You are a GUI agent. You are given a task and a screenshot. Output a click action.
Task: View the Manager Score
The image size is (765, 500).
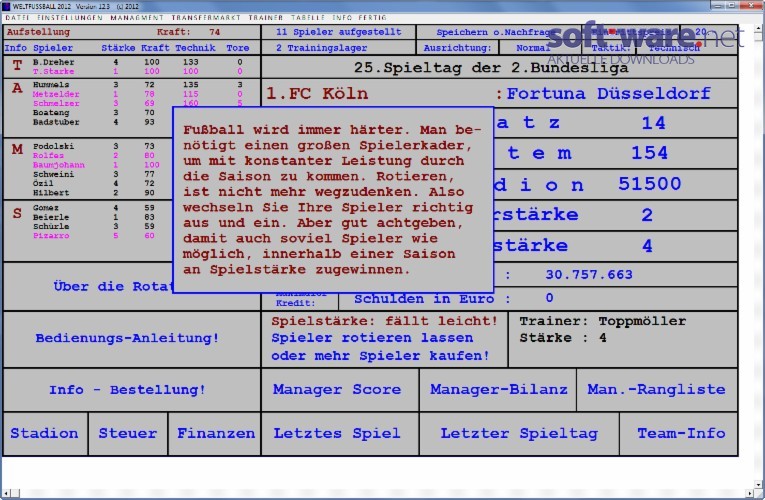click(x=340, y=390)
